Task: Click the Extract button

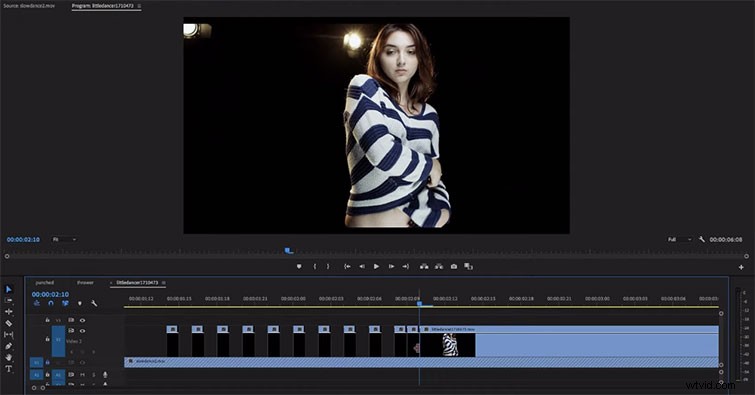Action: [x=439, y=266]
